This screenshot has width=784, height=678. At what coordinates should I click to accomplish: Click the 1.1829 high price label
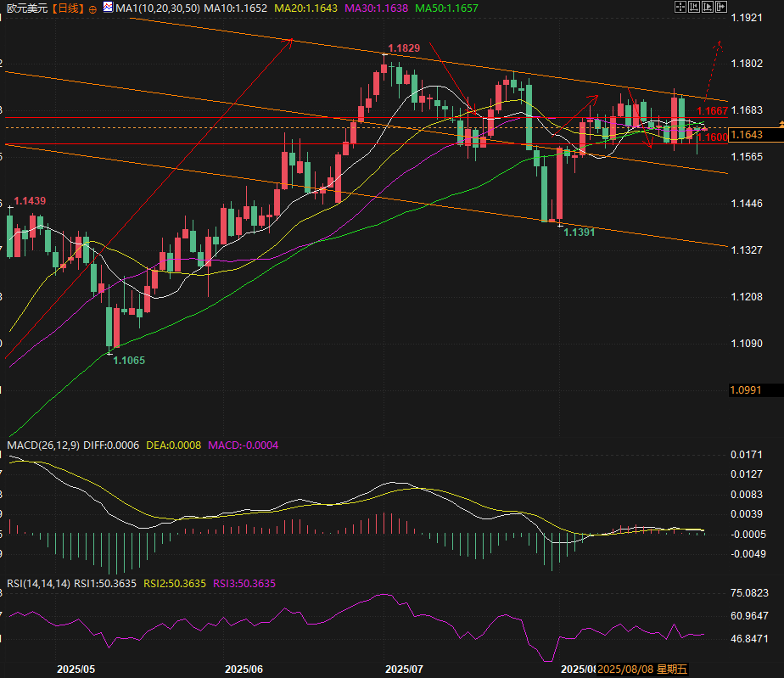click(x=404, y=48)
